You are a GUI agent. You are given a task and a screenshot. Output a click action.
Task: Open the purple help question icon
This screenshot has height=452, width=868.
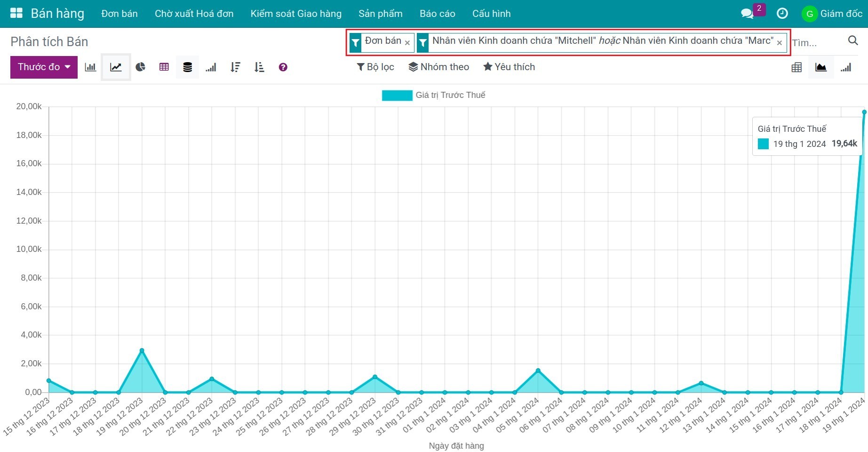click(283, 67)
